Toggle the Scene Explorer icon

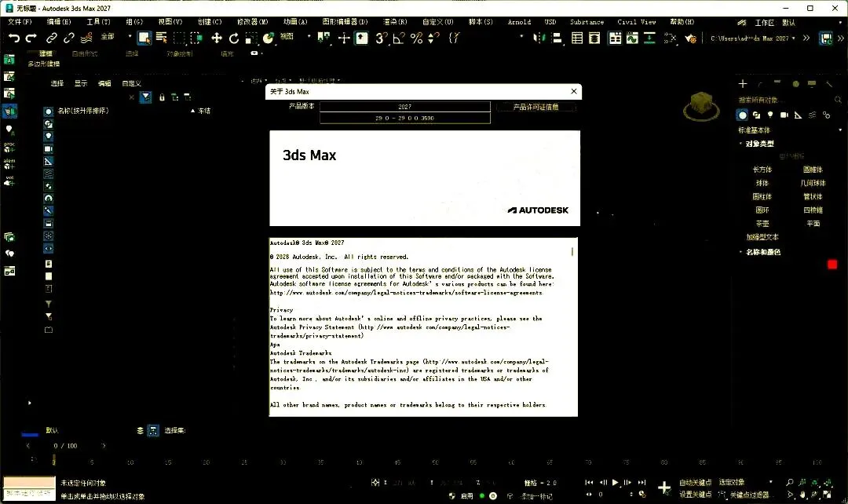577,38
